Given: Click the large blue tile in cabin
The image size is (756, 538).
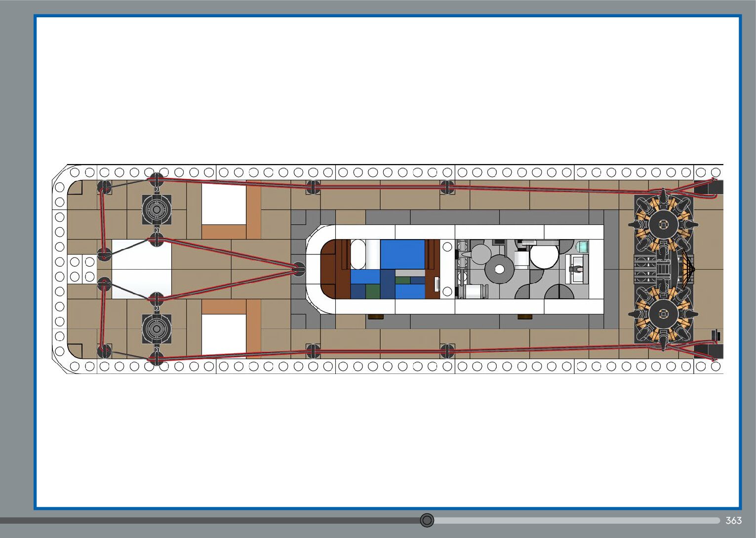Looking at the screenshot, I should pyautogui.click(x=402, y=254).
